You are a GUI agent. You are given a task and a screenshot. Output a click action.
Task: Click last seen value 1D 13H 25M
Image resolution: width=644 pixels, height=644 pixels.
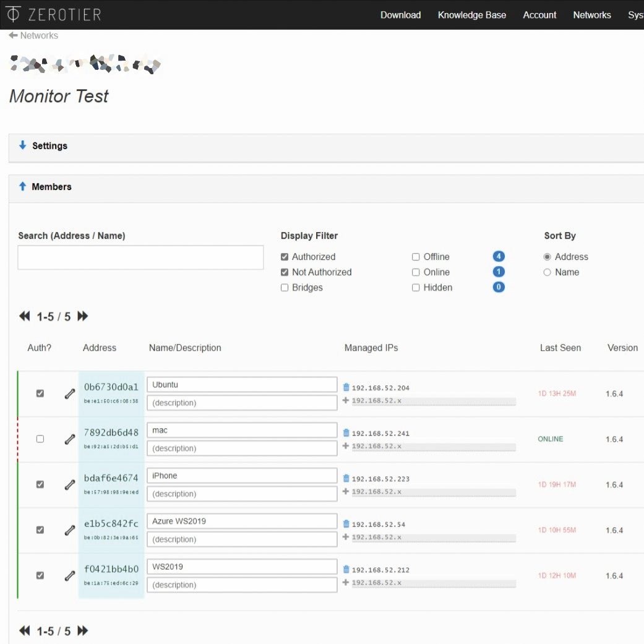coord(557,393)
